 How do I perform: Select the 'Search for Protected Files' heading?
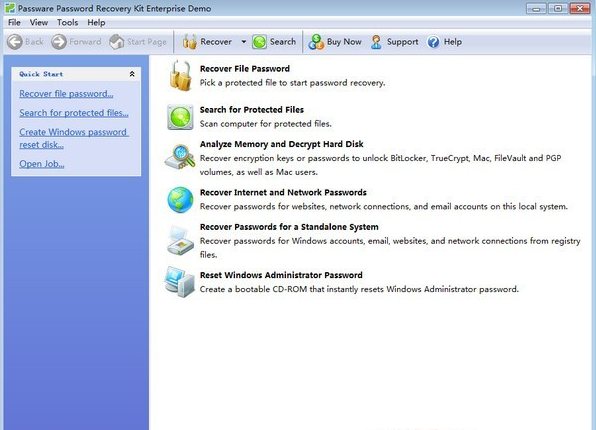pyautogui.click(x=252, y=110)
